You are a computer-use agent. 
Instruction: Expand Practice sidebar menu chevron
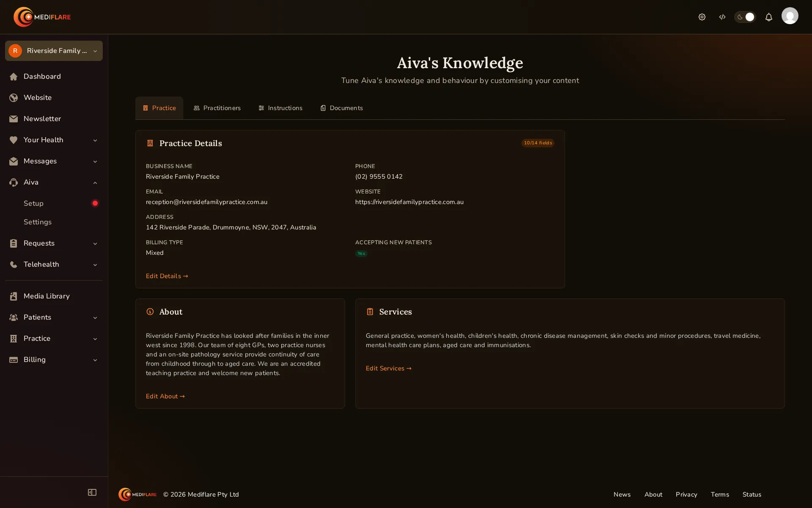click(x=95, y=339)
